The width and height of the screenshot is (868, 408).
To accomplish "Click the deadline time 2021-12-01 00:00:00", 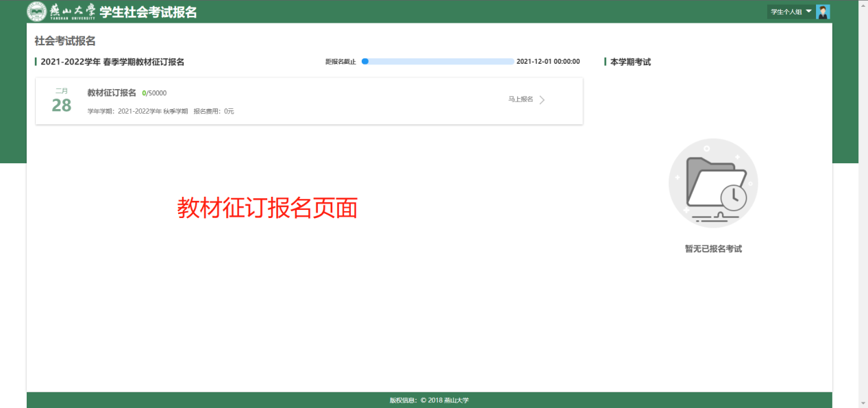I will [x=548, y=62].
